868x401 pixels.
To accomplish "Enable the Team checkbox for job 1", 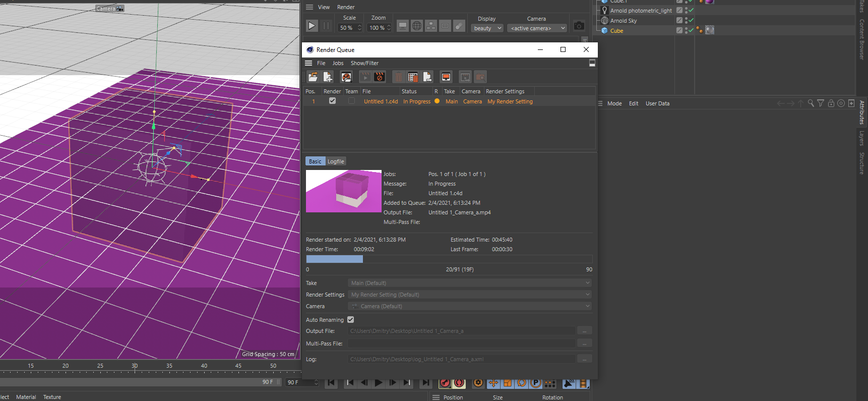I will coord(351,101).
